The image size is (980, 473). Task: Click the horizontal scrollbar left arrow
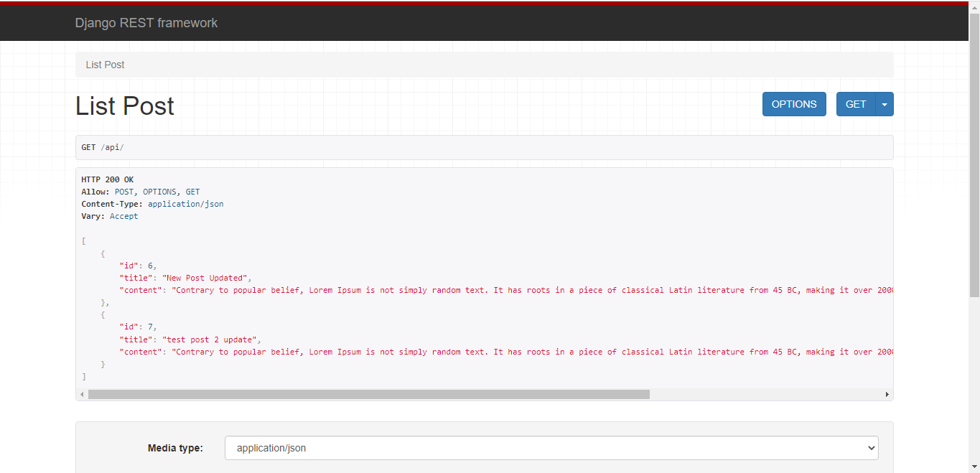point(82,395)
